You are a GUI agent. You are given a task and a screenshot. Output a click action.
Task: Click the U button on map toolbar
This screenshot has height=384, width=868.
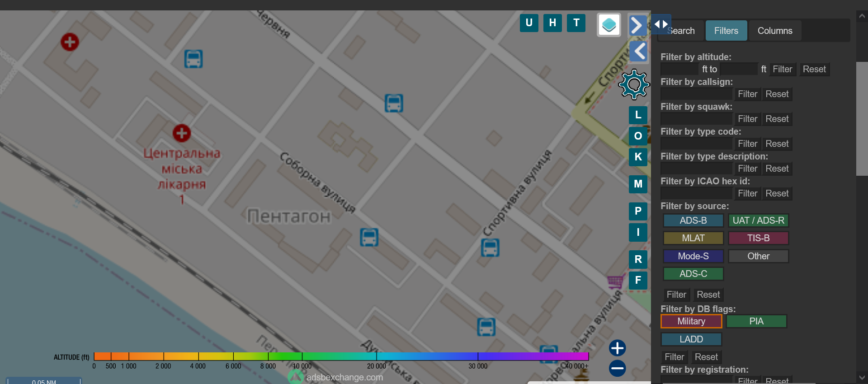529,23
